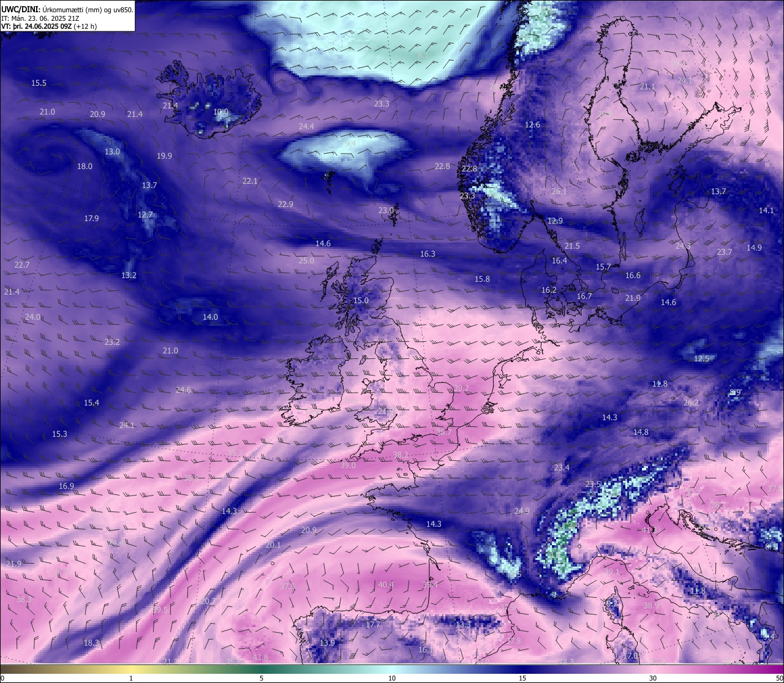Pick the "14.0" value label
This screenshot has height=683, width=784.
click(x=210, y=317)
